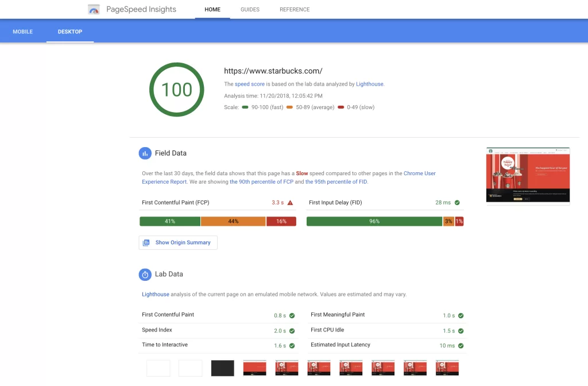Click the 0.8 s First Contentful Paint value
This screenshot has height=386, width=588.
point(280,315)
